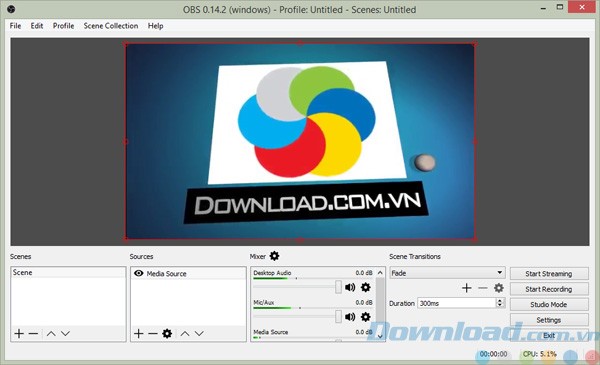Open Settings button

pos(549,320)
